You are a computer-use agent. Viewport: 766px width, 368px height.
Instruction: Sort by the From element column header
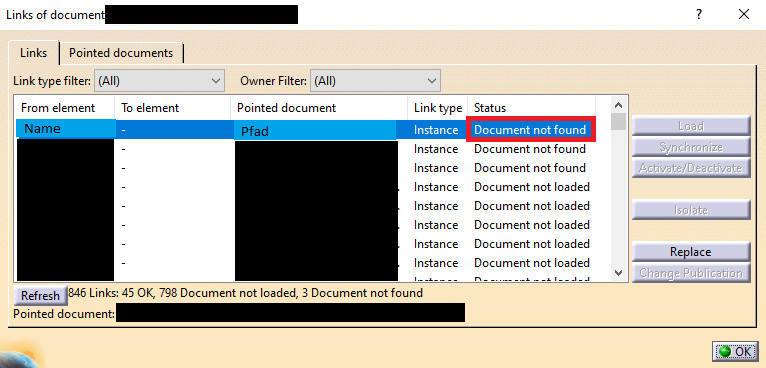pos(65,108)
